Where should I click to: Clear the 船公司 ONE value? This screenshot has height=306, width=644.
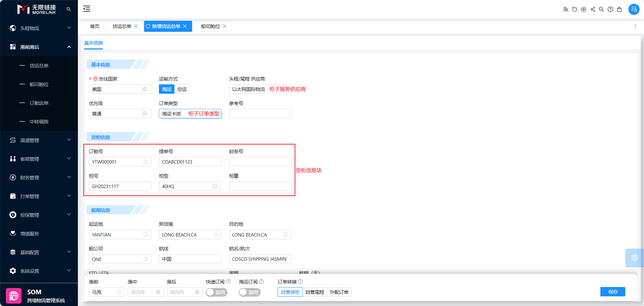(x=146, y=259)
